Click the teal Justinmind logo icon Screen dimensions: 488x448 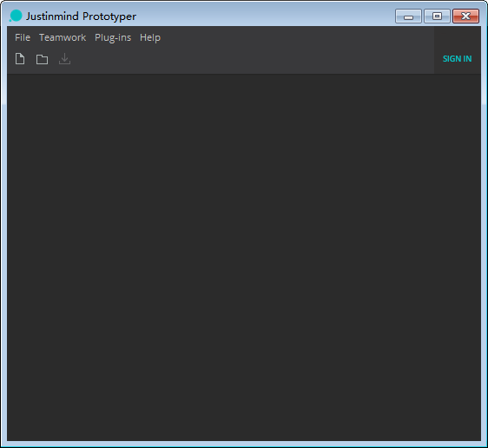tap(16, 16)
